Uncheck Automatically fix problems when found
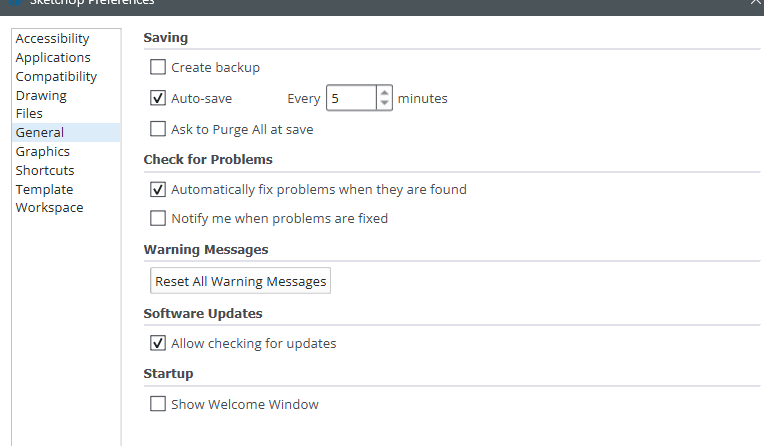Screen dimensions: 764x446 pos(158,189)
